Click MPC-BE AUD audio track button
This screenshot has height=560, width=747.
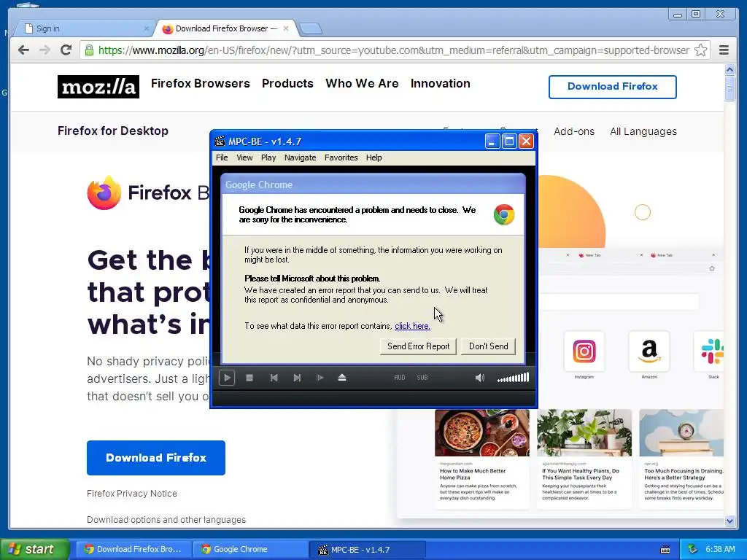click(x=399, y=378)
